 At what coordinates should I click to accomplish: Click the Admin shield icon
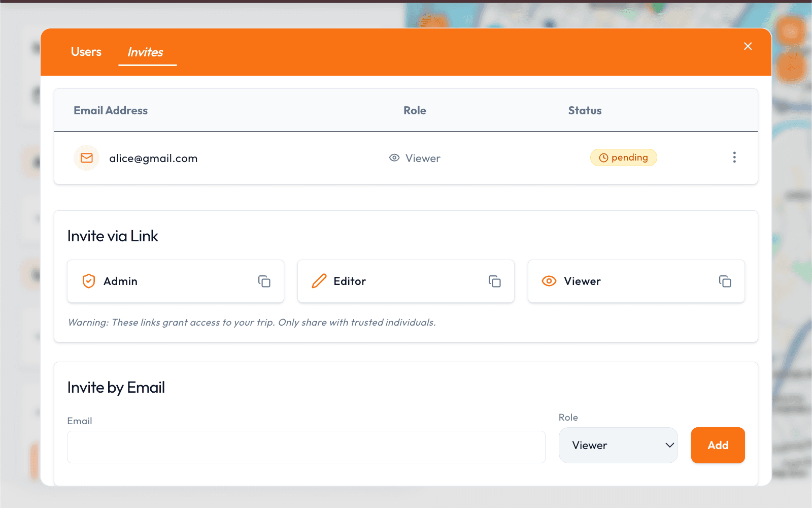pos(89,281)
